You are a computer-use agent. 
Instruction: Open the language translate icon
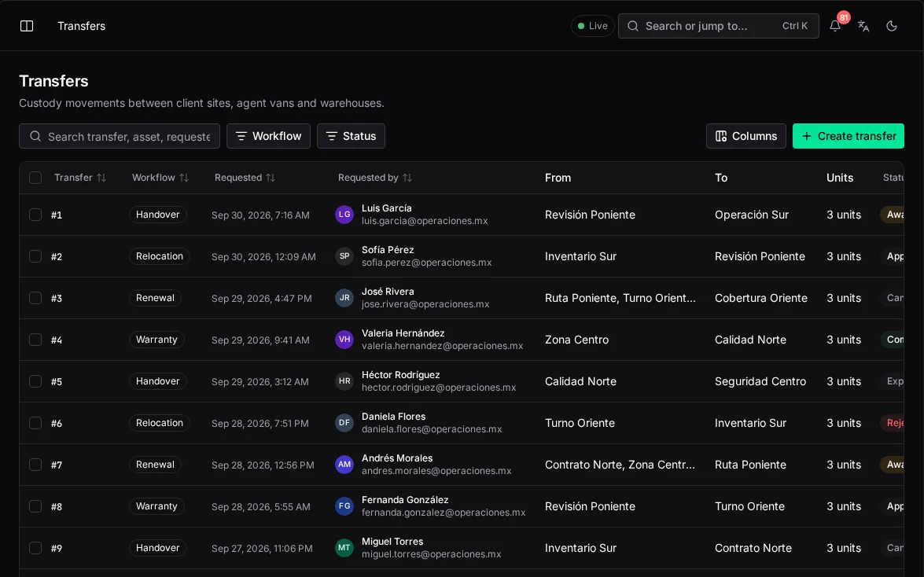coord(863,26)
